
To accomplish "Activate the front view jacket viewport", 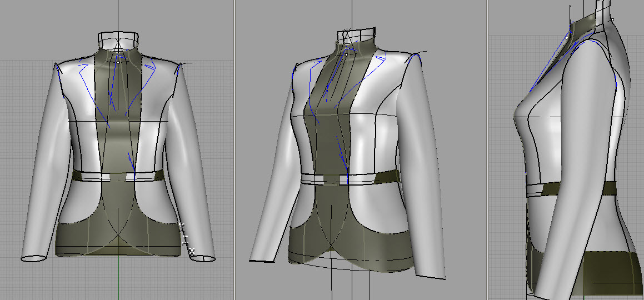I will coord(117,150).
